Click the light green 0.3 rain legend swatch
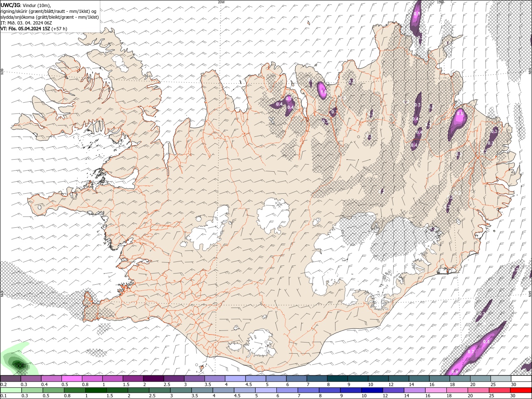 [32, 390]
